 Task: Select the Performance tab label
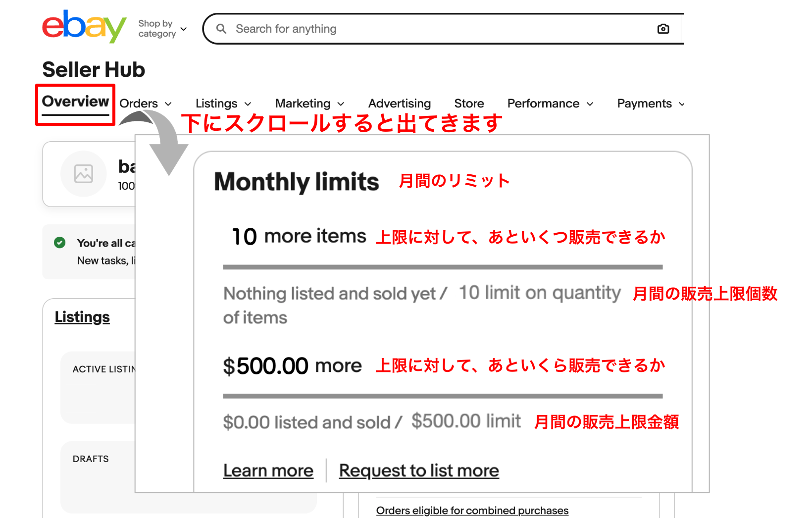point(543,104)
